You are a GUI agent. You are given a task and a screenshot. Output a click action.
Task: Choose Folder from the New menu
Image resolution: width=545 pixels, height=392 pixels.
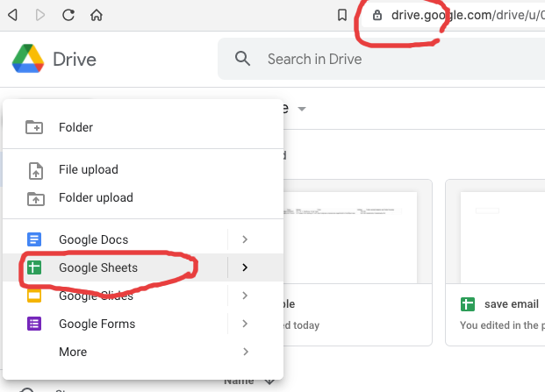pos(75,127)
